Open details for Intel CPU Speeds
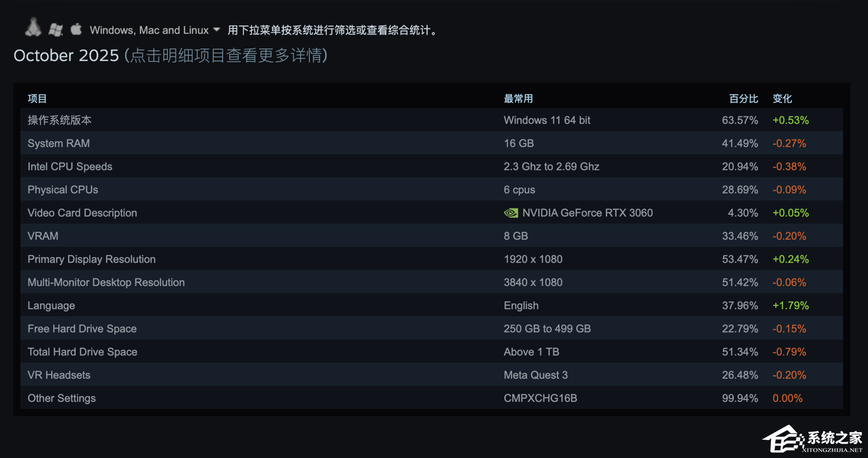This screenshot has width=868, height=458. click(x=70, y=167)
